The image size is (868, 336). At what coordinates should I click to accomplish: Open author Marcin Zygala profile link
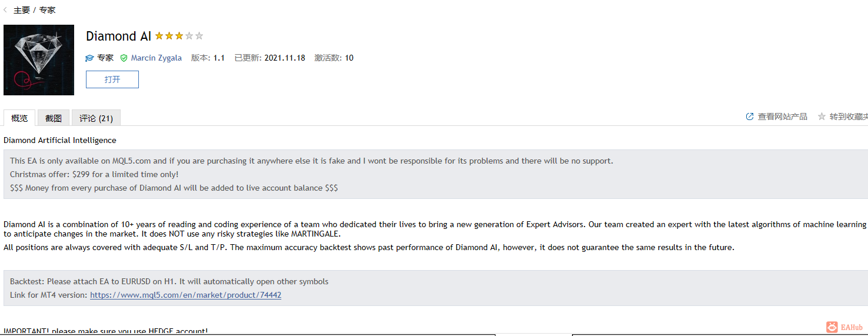click(x=156, y=58)
